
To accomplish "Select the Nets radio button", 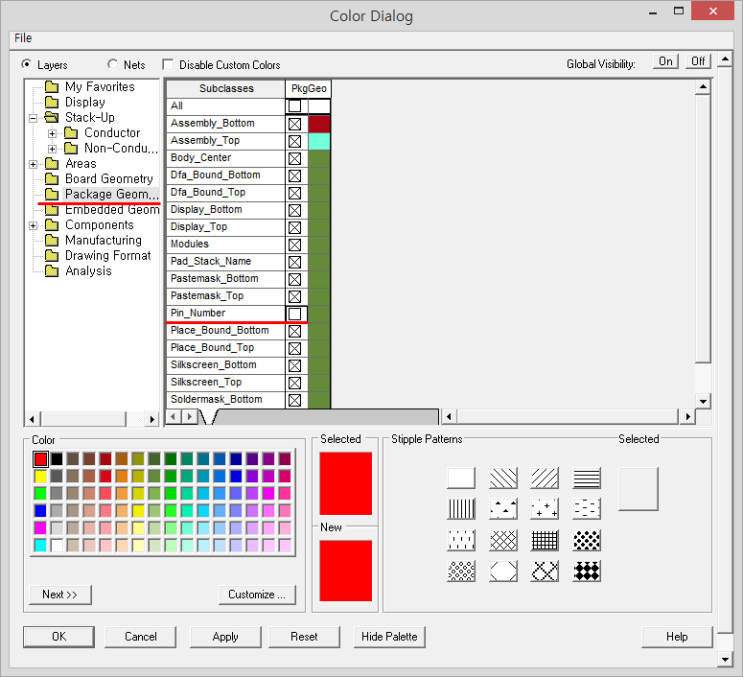I will click(x=112, y=64).
